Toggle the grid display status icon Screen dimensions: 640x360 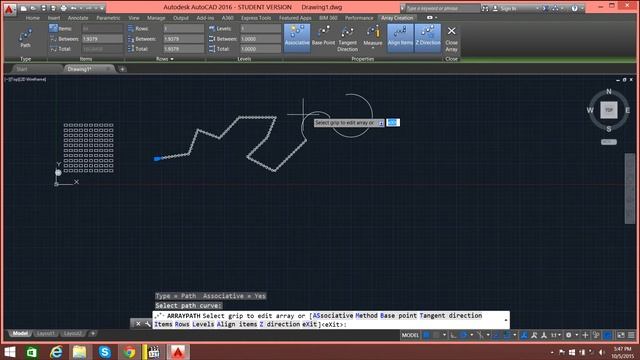click(427, 335)
